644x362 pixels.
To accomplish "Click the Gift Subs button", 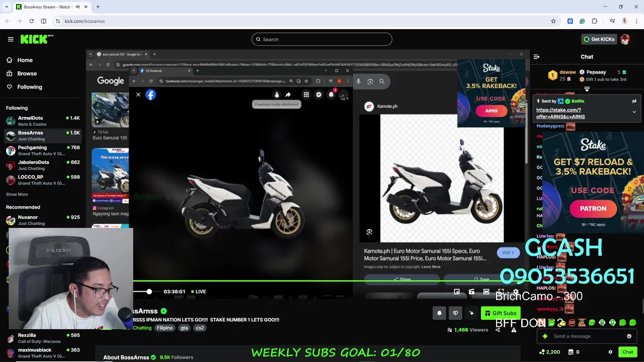I will coord(500,313).
